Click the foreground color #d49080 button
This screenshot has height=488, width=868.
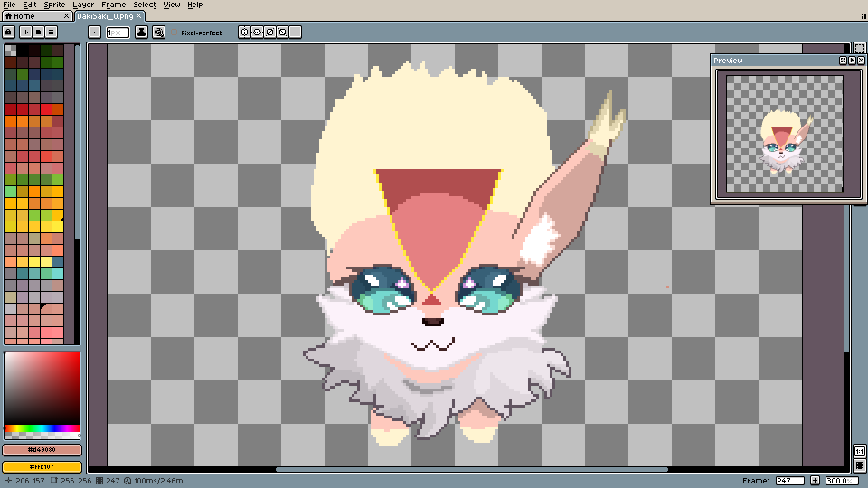pyautogui.click(x=42, y=450)
